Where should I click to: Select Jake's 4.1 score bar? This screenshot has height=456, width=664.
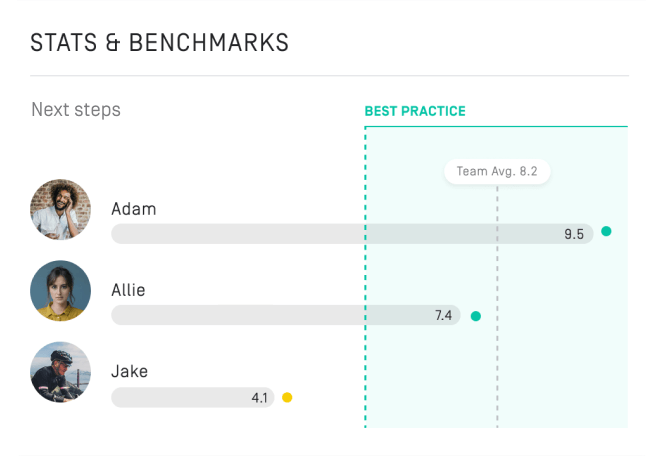pos(193,397)
